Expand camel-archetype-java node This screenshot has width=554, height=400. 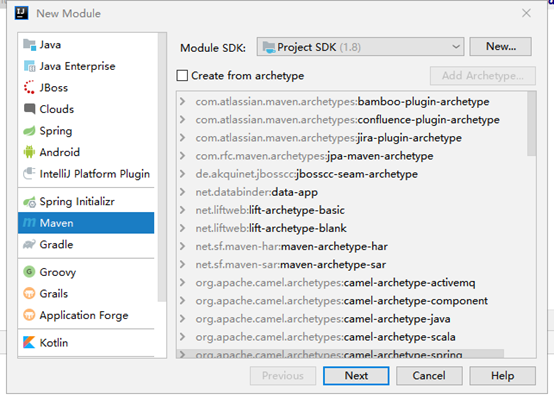point(183,319)
